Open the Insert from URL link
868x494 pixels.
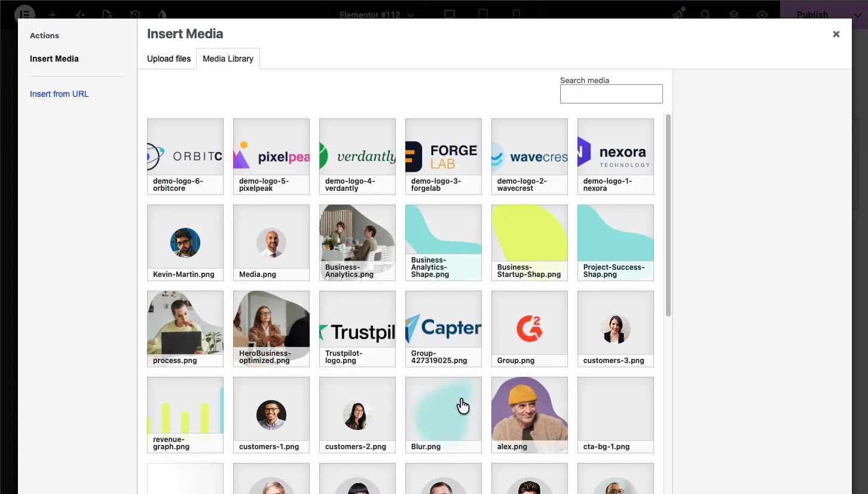point(59,94)
